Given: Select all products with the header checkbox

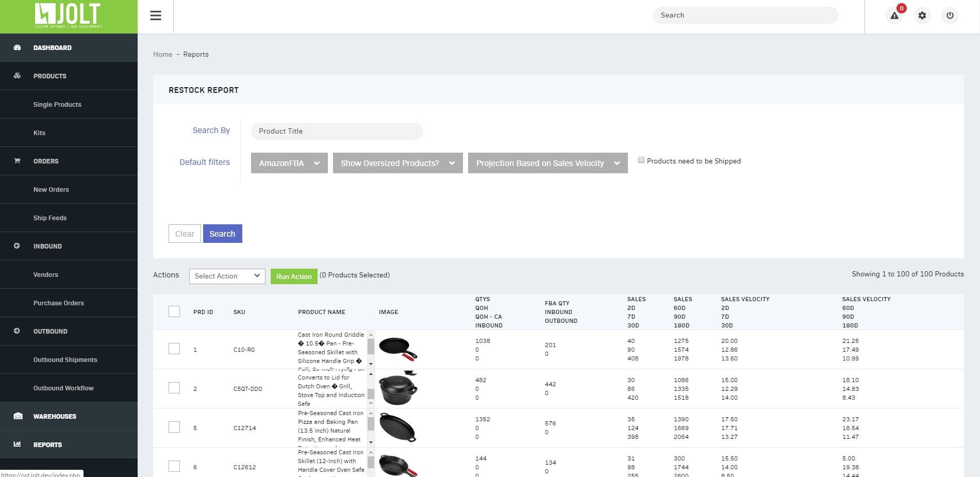Looking at the screenshot, I should click(174, 312).
